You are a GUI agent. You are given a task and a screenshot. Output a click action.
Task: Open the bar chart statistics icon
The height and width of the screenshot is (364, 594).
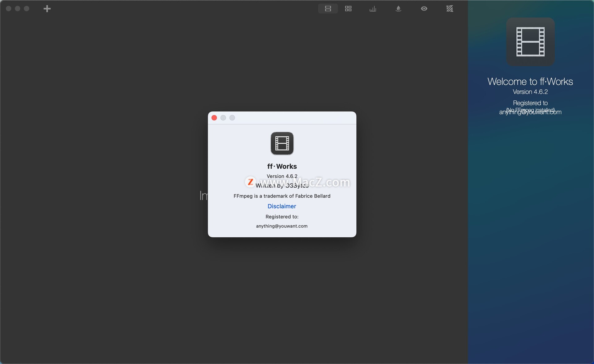tap(373, 9)
